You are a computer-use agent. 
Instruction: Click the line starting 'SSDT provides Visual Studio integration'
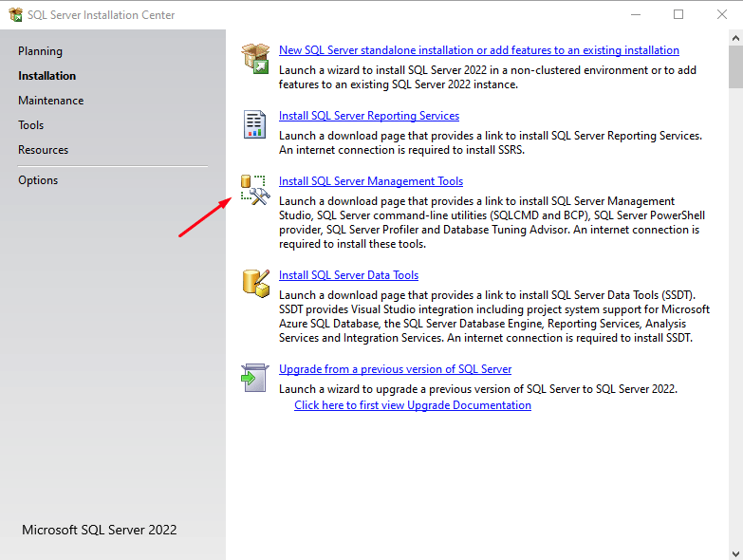coord(493,309)
